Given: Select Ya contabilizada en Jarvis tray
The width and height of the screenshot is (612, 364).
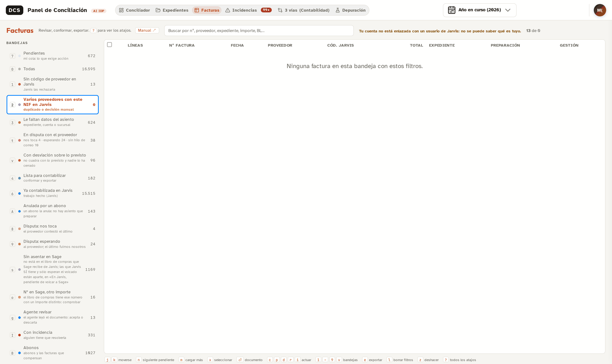Looking at the screenshot, I should (52, 193).
